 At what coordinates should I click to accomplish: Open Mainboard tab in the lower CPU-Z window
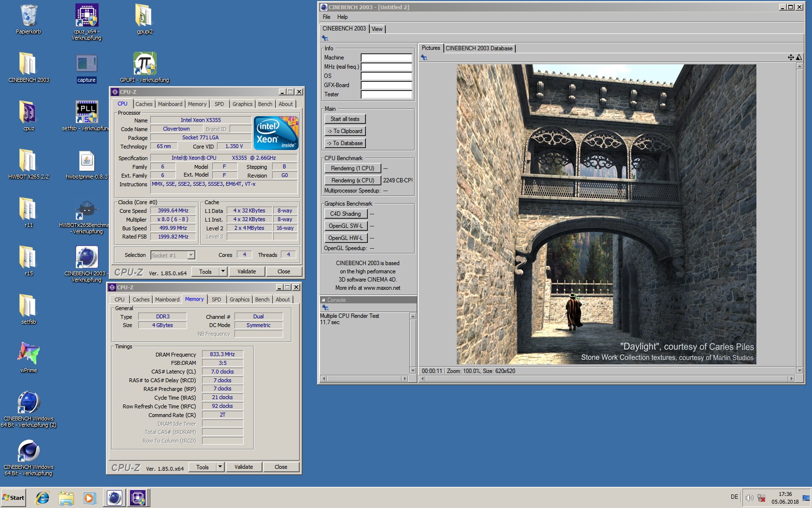(x=167, y=299)
